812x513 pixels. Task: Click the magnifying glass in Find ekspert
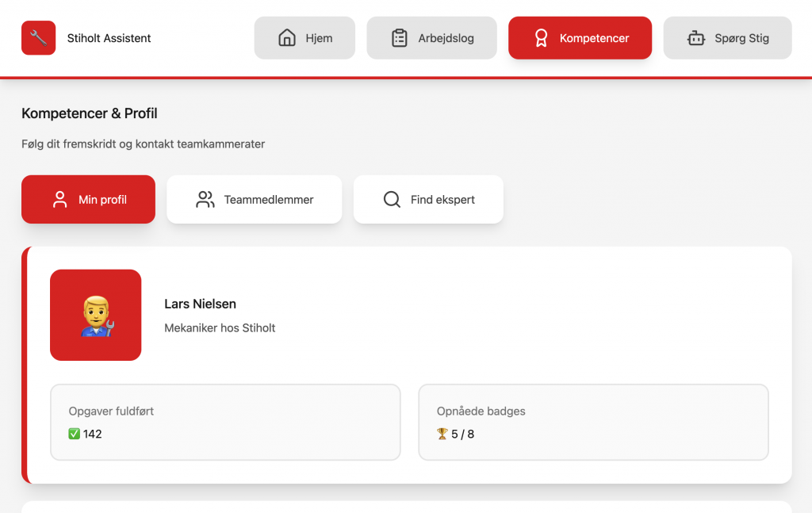[x=392, y=200]
